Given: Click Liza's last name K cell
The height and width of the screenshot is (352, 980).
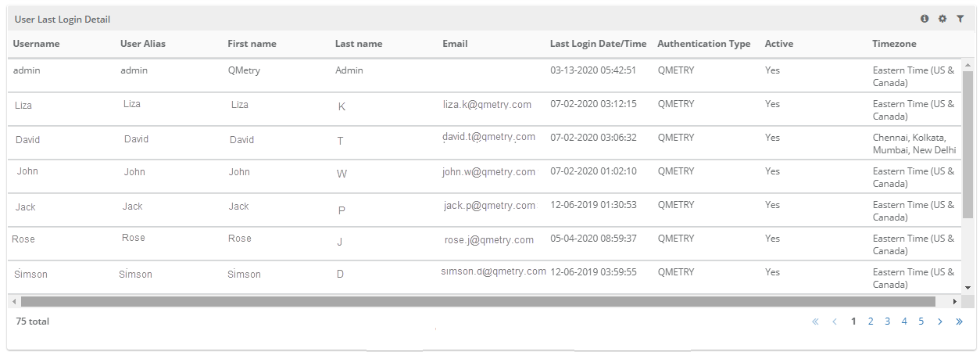Looking at the screenshot, I should [x=342, y=107].
